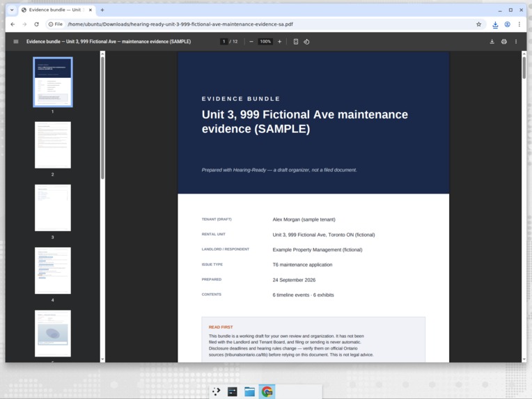This screenshot has height=399, width=532.
Task: Click '6 timeline events · 6 exhibits' text
Action: (303, 295)
